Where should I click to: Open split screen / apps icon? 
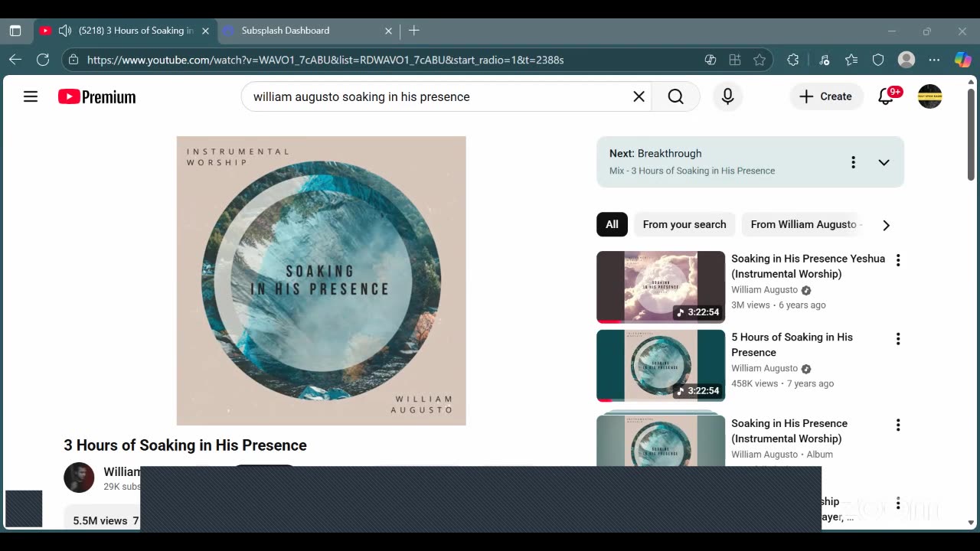tap(735, 60)
